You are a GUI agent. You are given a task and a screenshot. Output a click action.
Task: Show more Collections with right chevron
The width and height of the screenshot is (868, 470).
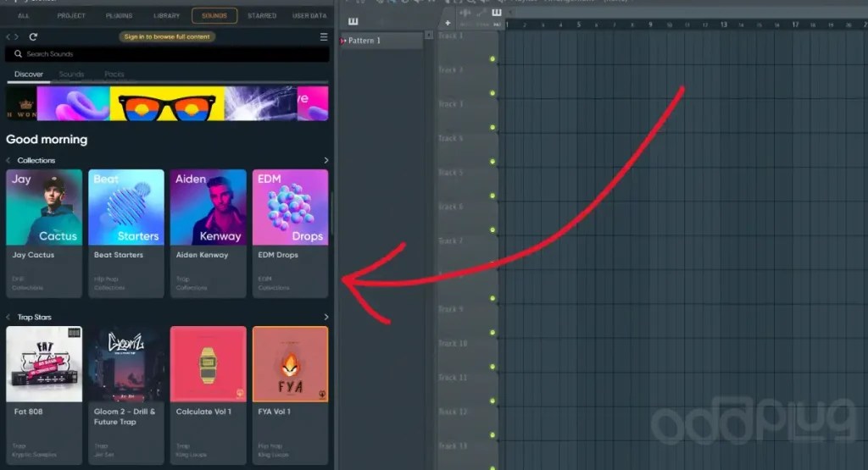(326, 160)
